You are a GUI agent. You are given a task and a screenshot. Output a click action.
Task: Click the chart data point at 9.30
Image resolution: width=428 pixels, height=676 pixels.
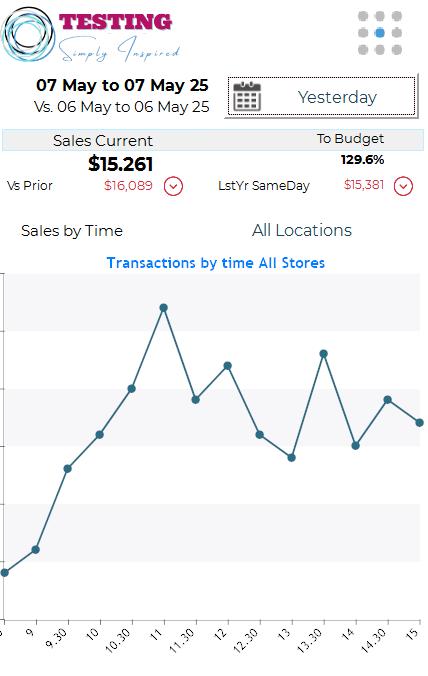tap(68, 469)
